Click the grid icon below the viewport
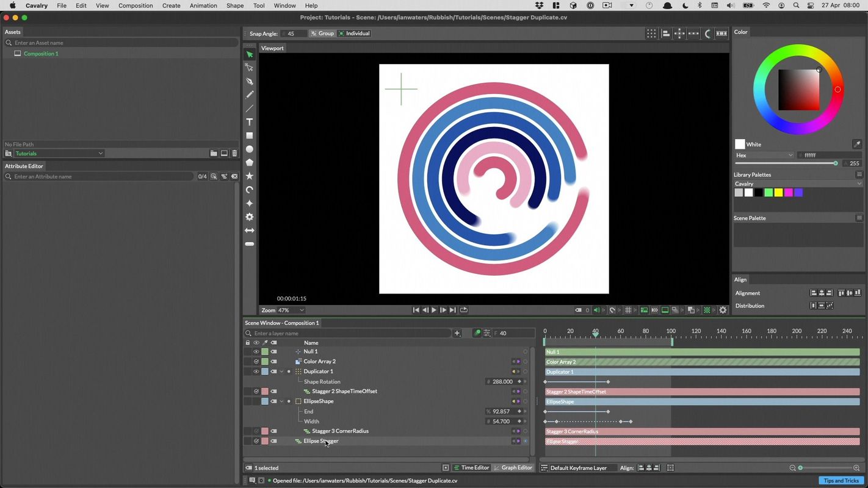868x488 pixels. pyautogui.click(x=628, y=310)
